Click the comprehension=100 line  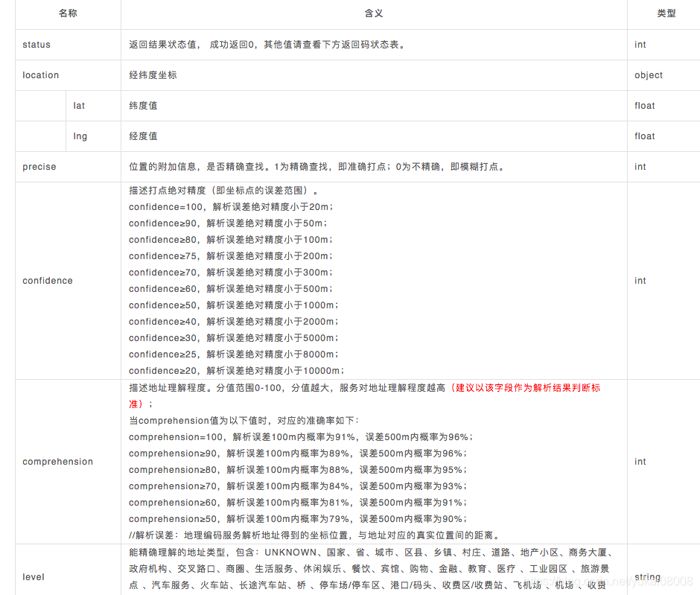pos(300,437)
